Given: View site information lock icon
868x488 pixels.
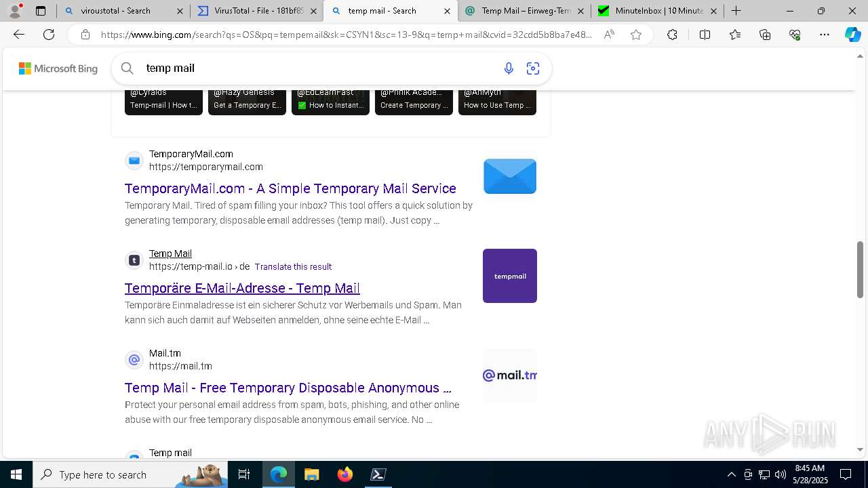Looking at the screenshot, I should [85, 35].
